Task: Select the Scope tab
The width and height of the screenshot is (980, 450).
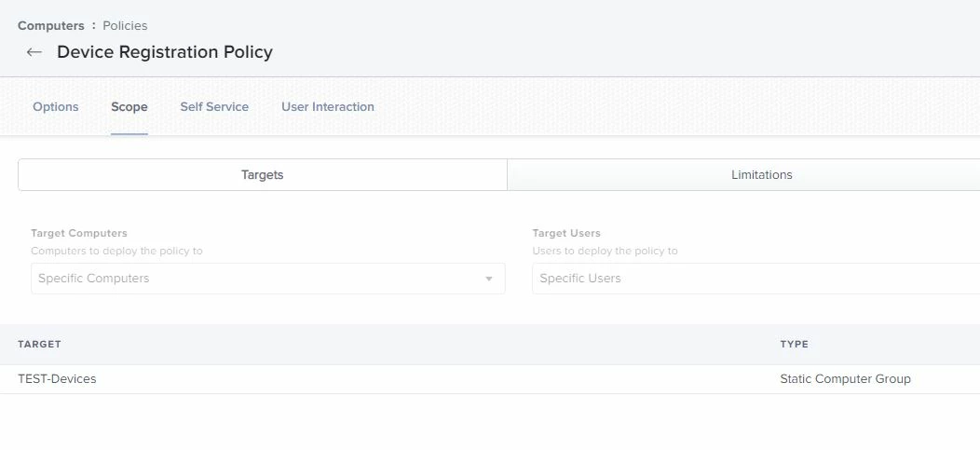Action: (129, 107)
